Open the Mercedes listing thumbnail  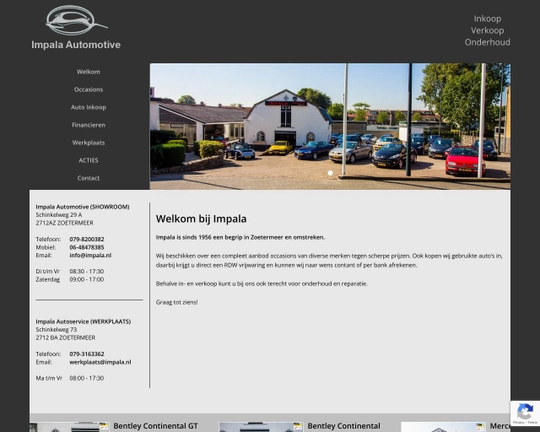pos(444,427)
